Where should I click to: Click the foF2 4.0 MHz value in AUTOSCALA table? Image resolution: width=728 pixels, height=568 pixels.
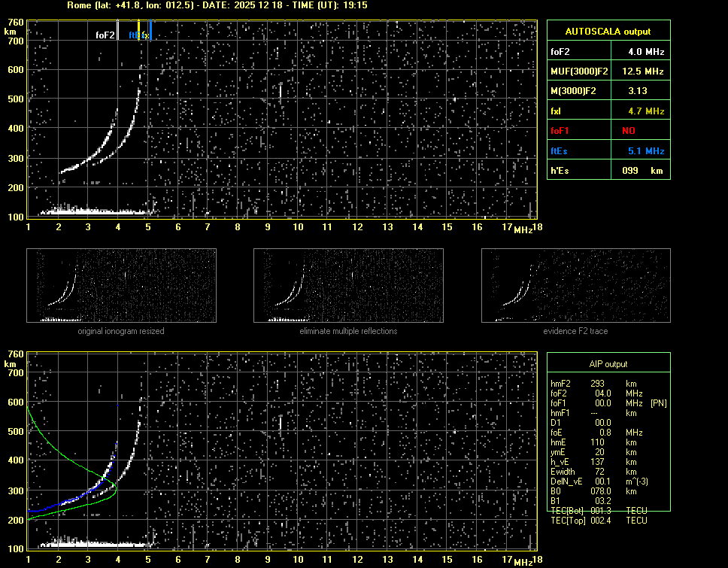(645, 52)
